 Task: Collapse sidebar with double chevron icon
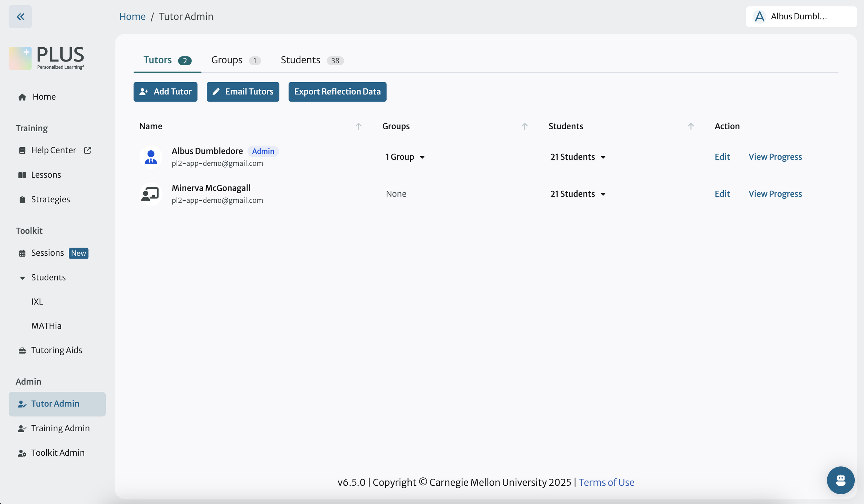[x=20, y=17]
